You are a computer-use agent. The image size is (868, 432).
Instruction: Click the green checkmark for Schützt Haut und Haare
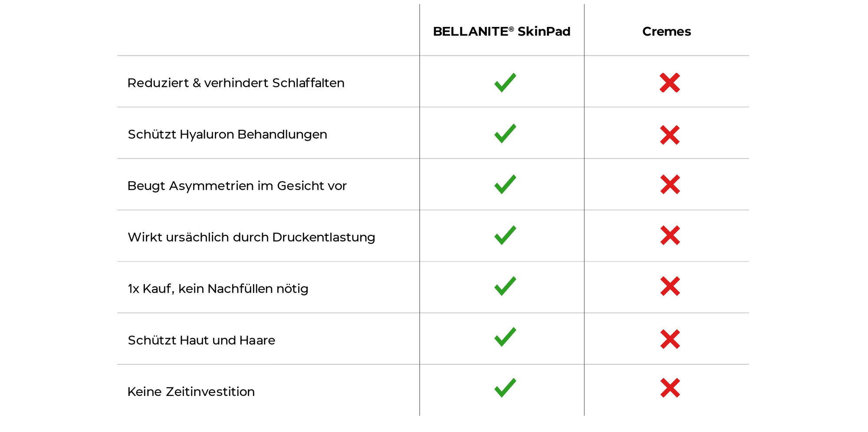coord(505,337)
